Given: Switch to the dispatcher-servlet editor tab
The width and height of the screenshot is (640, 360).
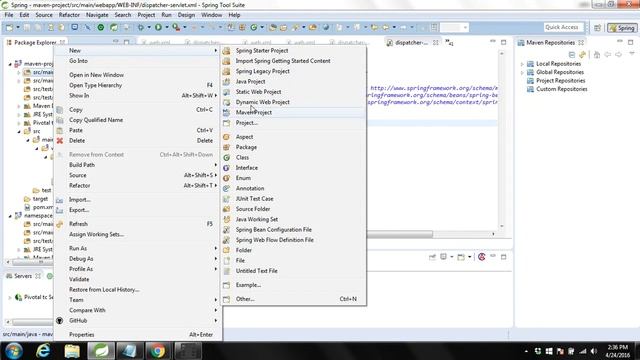Looking at the screenshot, I should (x=411, y=42).
